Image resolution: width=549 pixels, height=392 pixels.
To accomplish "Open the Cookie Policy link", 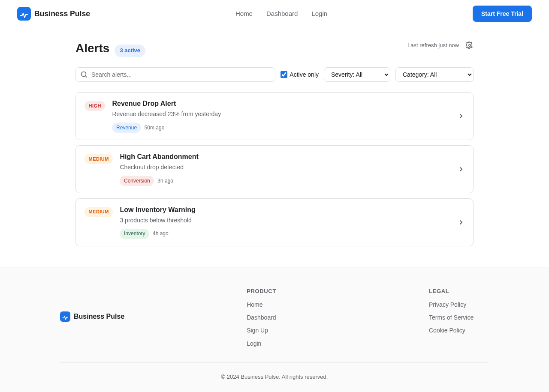I will pos(447,330).
